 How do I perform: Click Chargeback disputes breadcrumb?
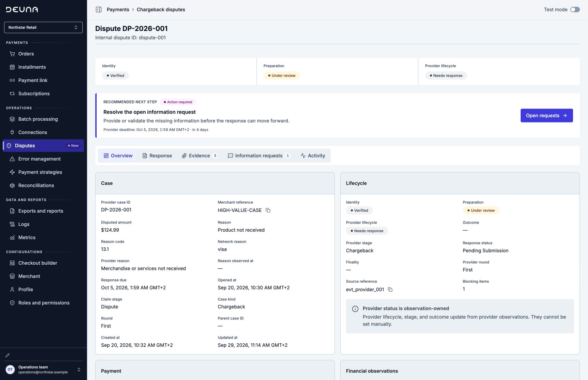coord(161,10)
